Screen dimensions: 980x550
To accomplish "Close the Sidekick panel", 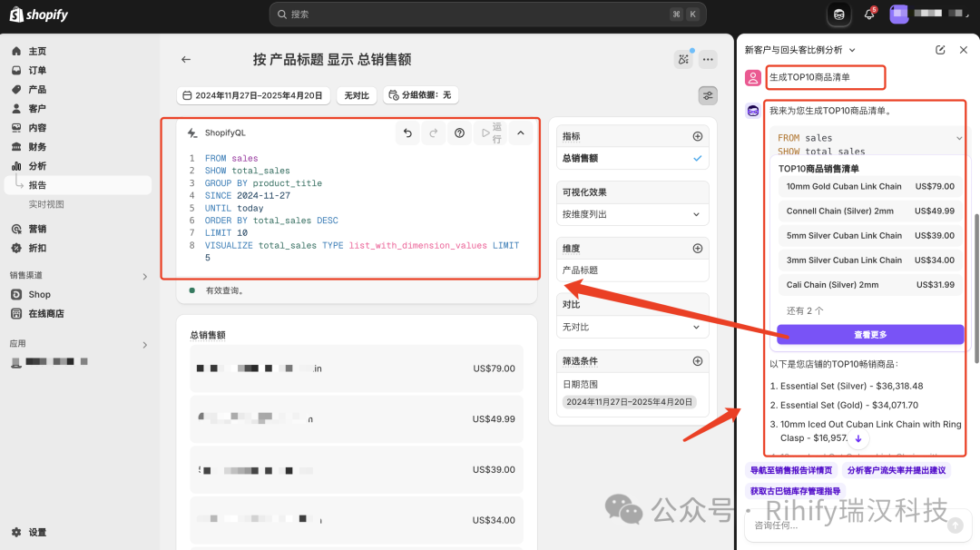I will click(x=963, y=50).
